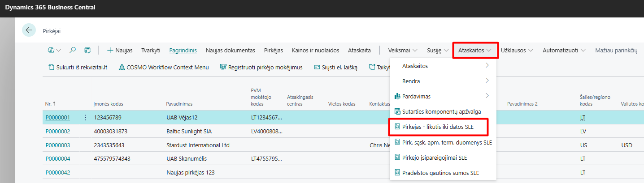Open the search magnifier icon
The image size is (644, 183).
[73, 50]
